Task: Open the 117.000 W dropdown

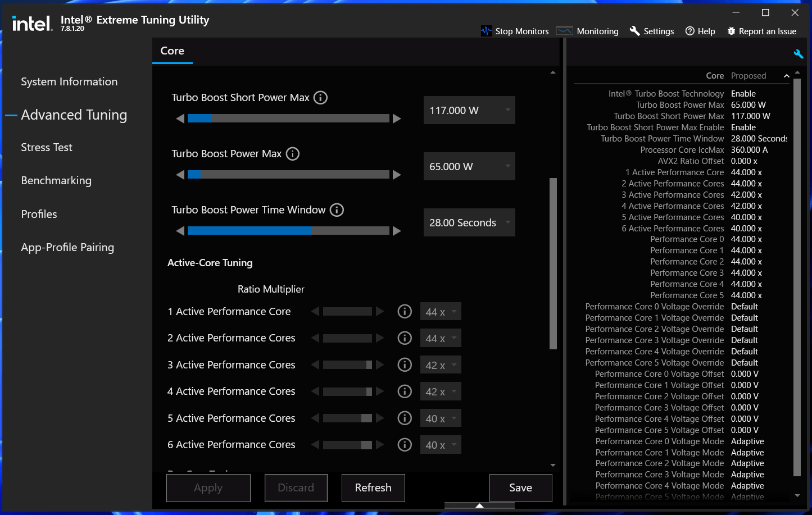Action: [469, 110]
